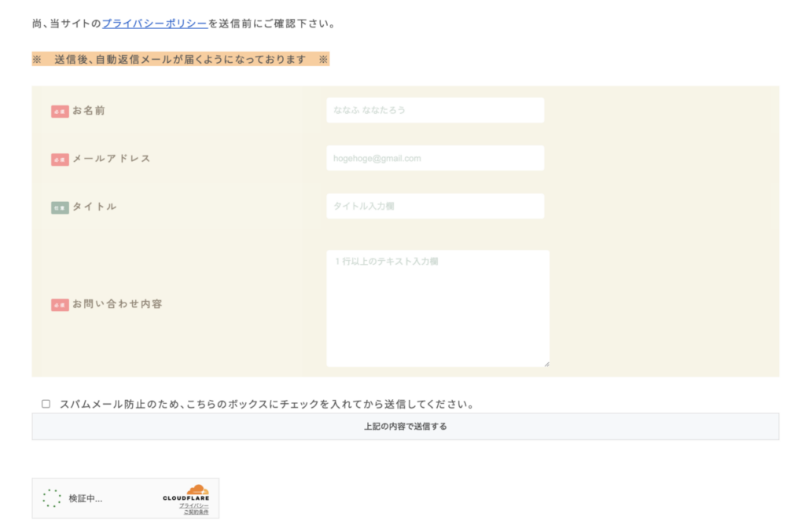The image size is (805, 532).
Task: Click the 送信後、自動返信メール notice text
Action: tap(180, 60)
